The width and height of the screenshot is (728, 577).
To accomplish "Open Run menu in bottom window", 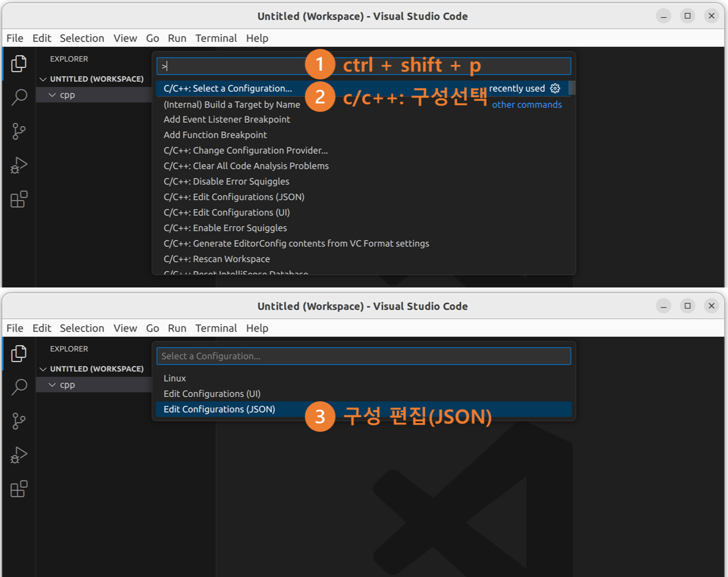I will pyautogui.click(x=177, y=328).
